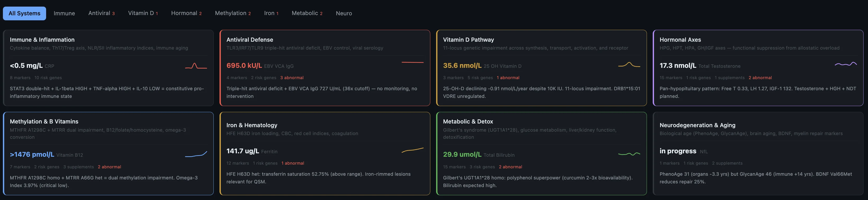Click "3 abnormal" in Antiviral Defense card
This screenshot has width=868, height=200.
click(292, 78)
